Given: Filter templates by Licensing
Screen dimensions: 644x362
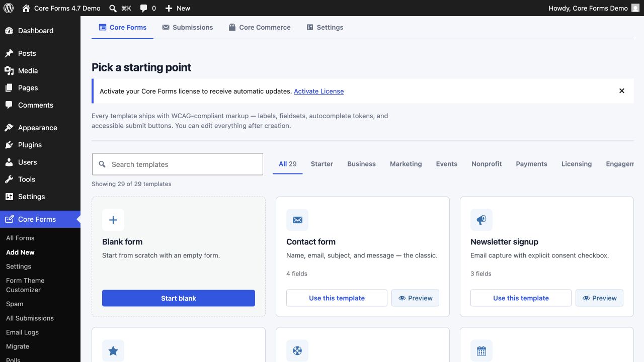Looking at the screenshot, I should click(577, 164).
